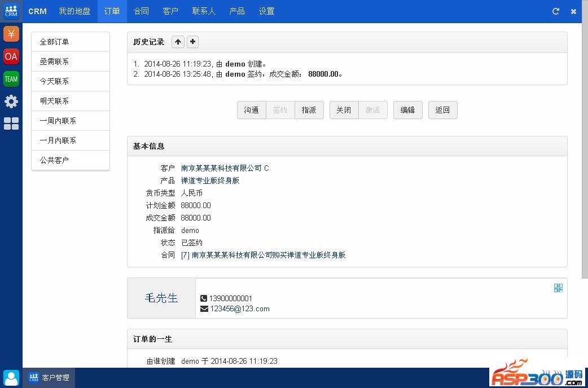
Task: Expand history details with the plus button
Action: (193, 42)
